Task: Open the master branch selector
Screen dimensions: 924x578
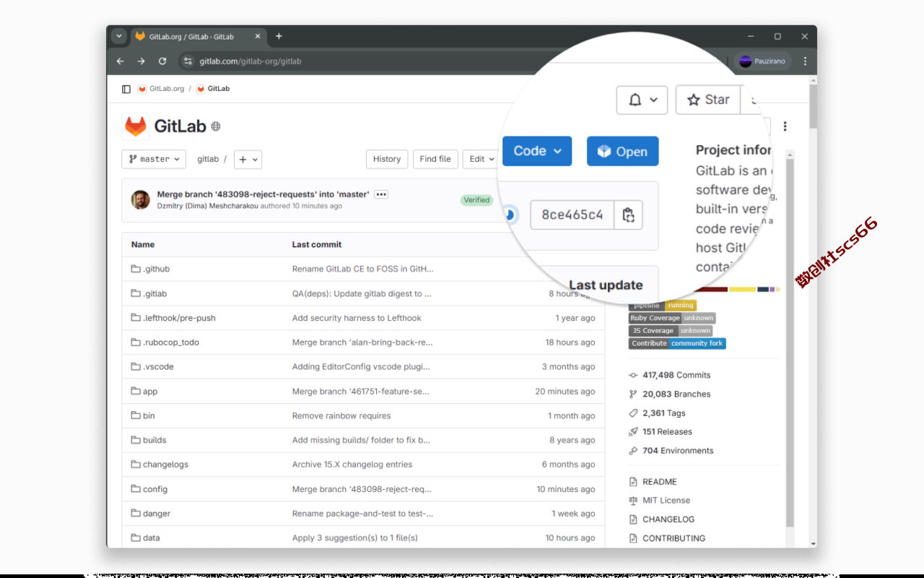Action: (x=154, y=159)
